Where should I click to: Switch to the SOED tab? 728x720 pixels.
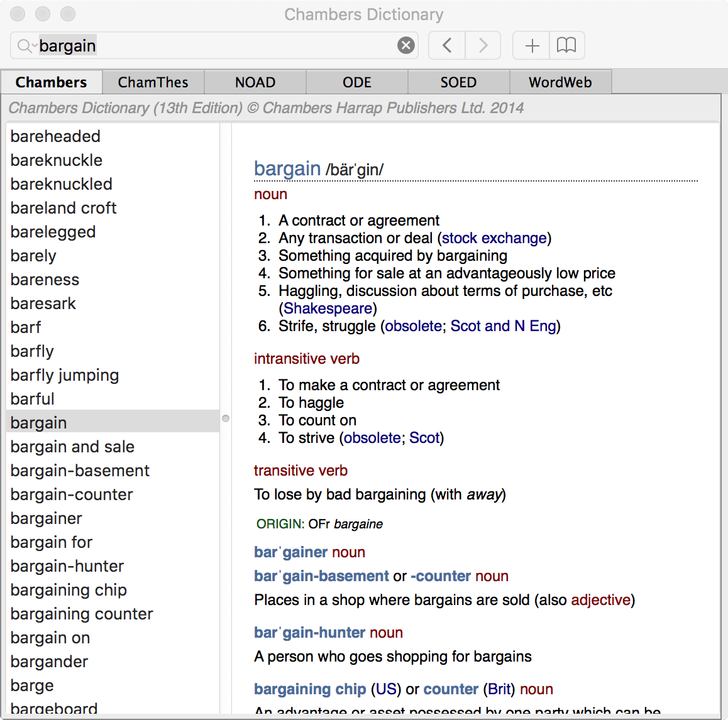point(458,82)
